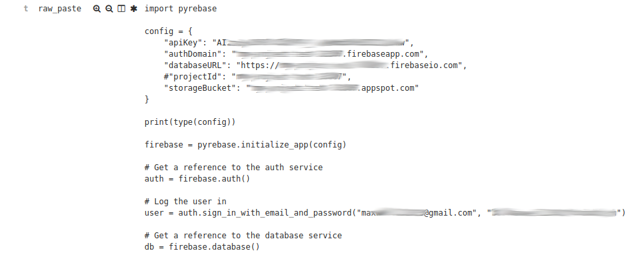This screenshot has height=261, width=644.
Task: Click the zoom-out magnifier icon
Action: tap(109, 9)
